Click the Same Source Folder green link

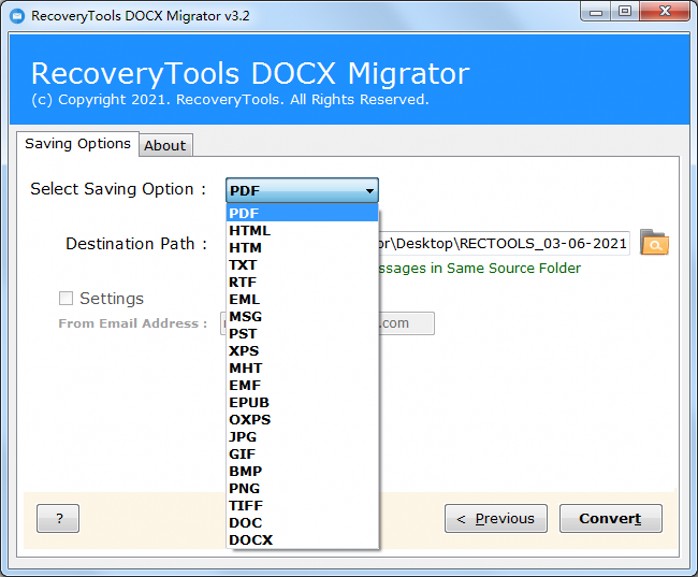479,268
